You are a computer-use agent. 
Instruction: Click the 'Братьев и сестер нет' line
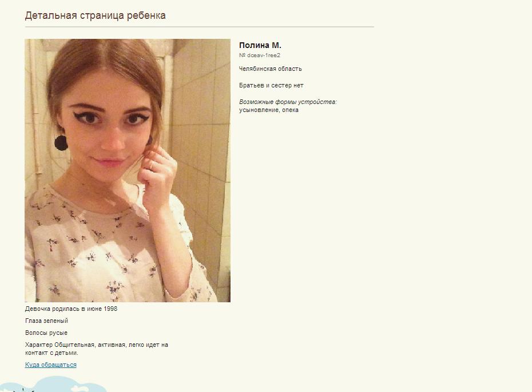[271, 85]
